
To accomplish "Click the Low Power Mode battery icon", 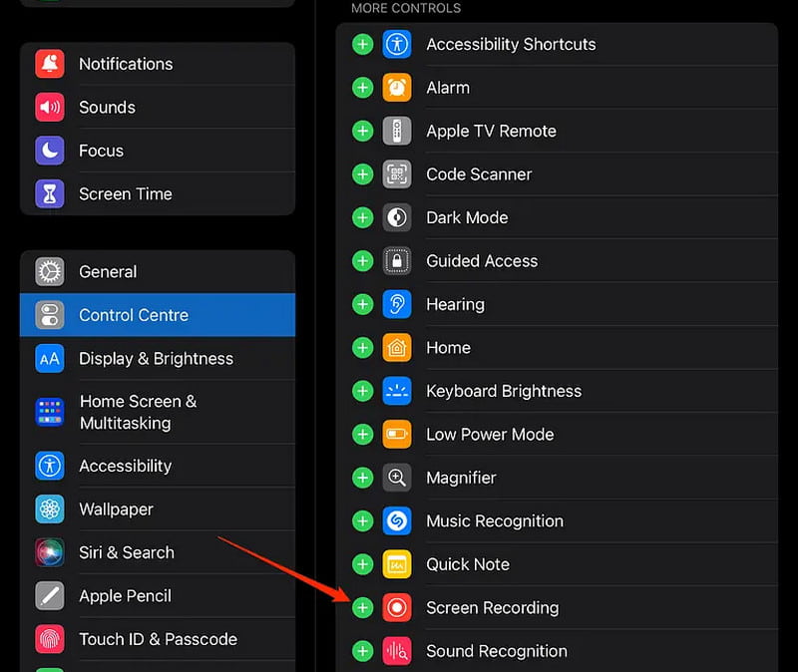I will [397, 434].
